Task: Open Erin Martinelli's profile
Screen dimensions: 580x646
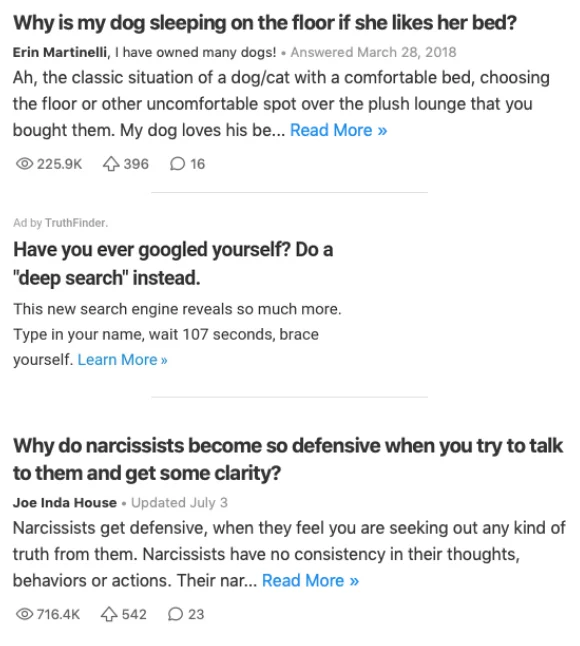Action: (60, 52)
